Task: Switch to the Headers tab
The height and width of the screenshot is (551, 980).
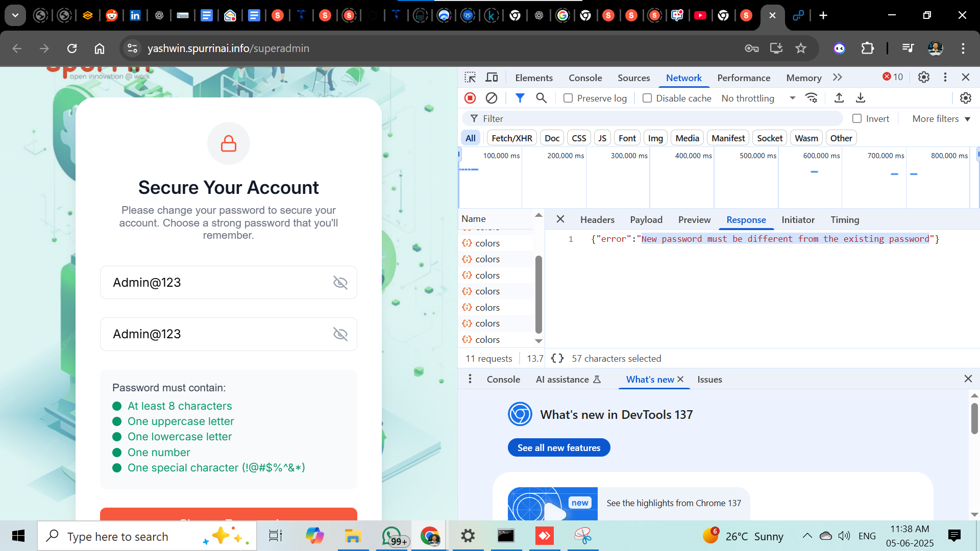Action: click(x=597, y=220)
